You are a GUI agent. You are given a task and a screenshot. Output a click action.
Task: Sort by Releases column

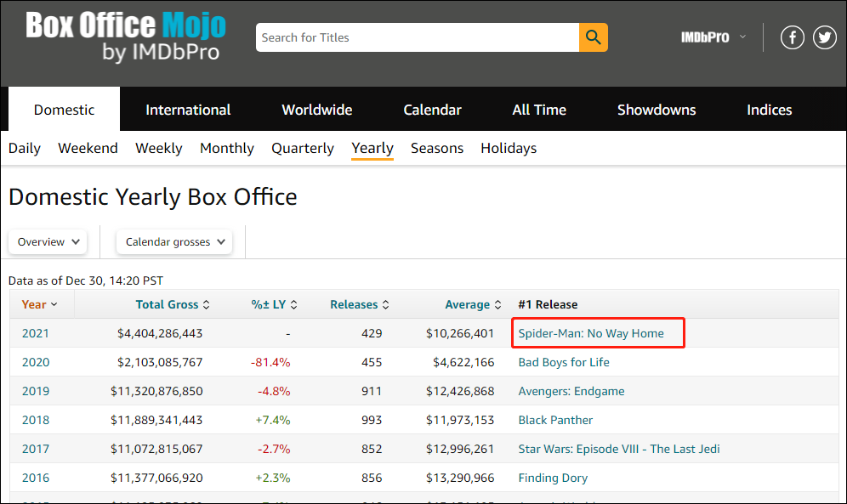tap(359, 304)
